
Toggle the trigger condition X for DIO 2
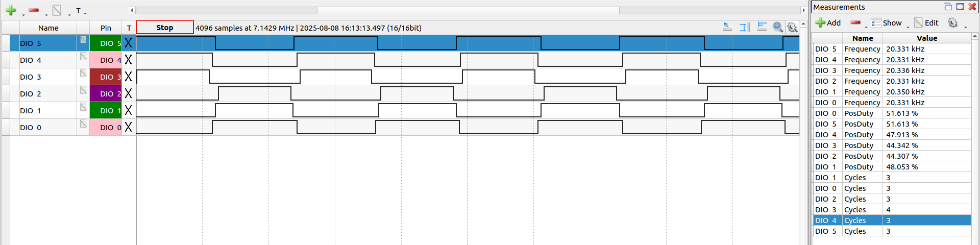(x=128, y=93)
